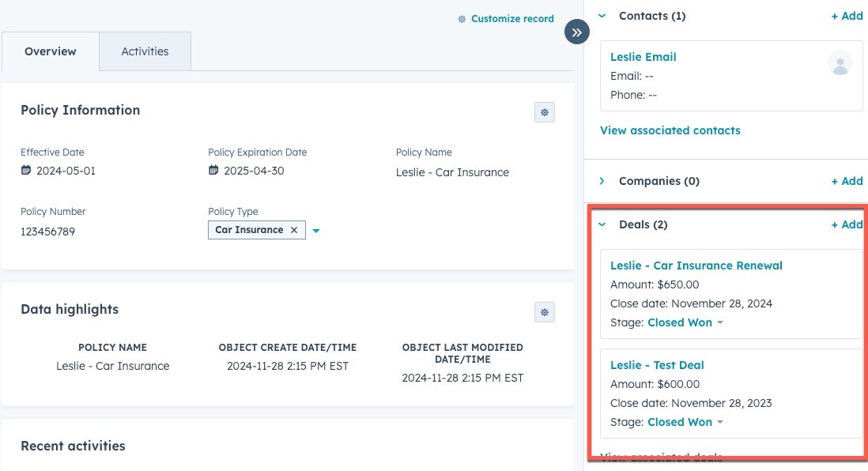The width and height of the screenshot is (868, 471).
Task: Click Customize record link
Action: click(506, 18)
